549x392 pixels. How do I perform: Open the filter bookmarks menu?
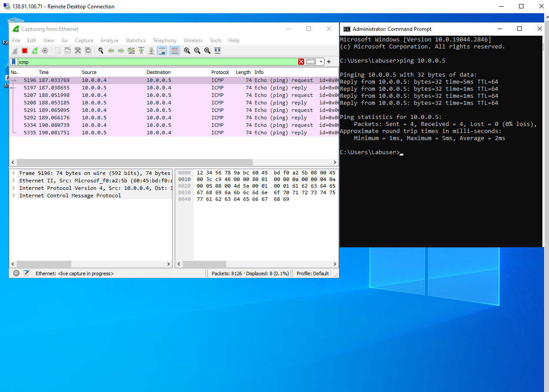[x=14, y=62]
